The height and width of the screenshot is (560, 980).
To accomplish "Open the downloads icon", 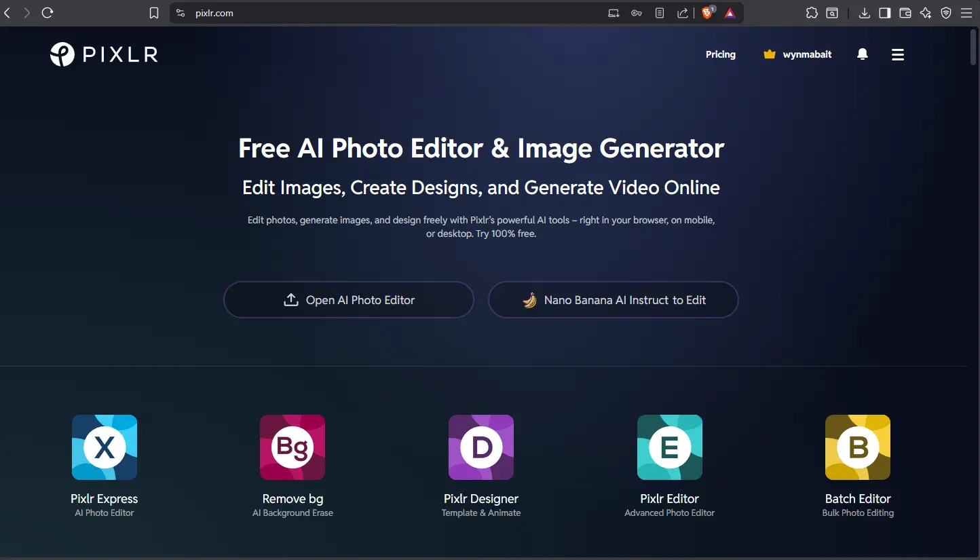I will pos(865,13).
